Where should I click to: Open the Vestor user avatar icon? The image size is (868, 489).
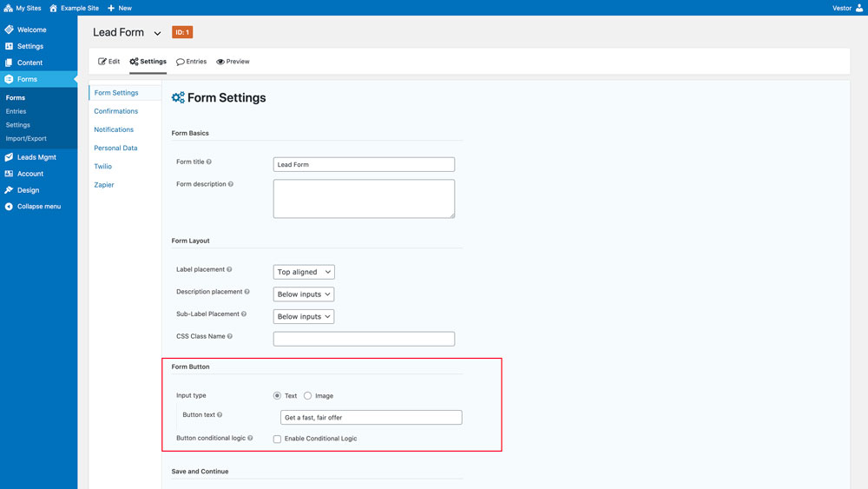click(859, 8)
